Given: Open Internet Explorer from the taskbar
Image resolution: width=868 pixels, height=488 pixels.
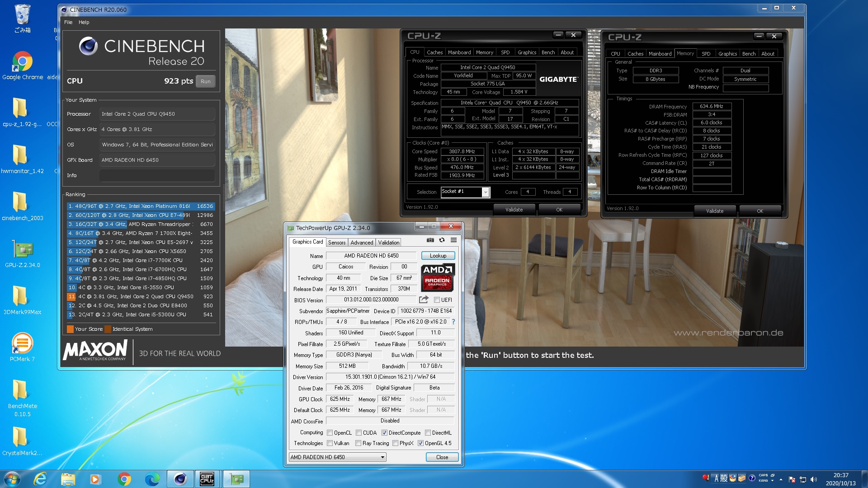Looking at the screenshot, I should (x=40, y=479).
